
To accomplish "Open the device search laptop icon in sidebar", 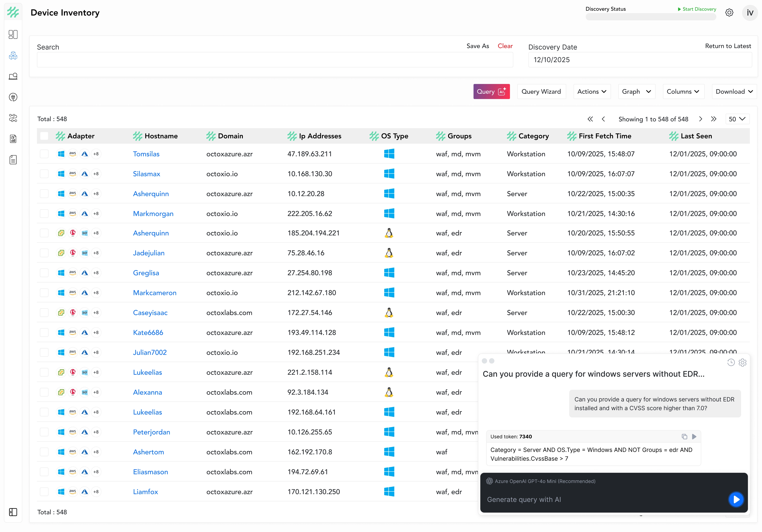I will click(x=13, y=76).
